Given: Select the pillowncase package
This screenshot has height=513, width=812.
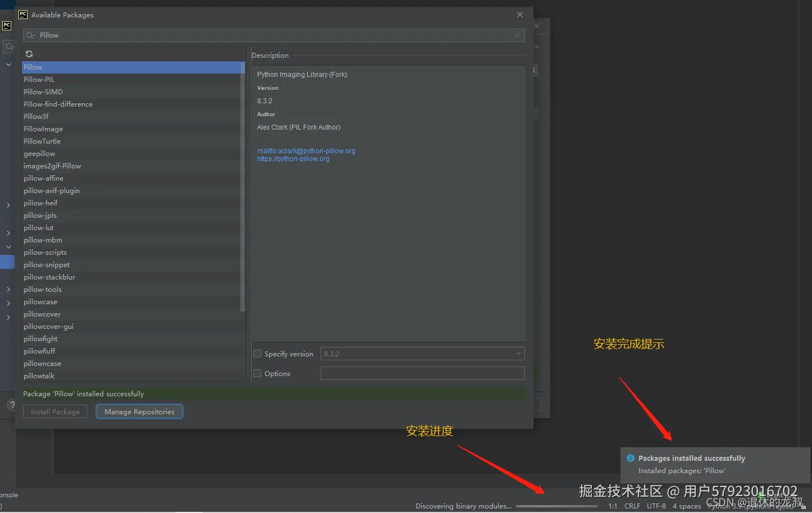Looking at the screenshot, I should tap(131, 364).
